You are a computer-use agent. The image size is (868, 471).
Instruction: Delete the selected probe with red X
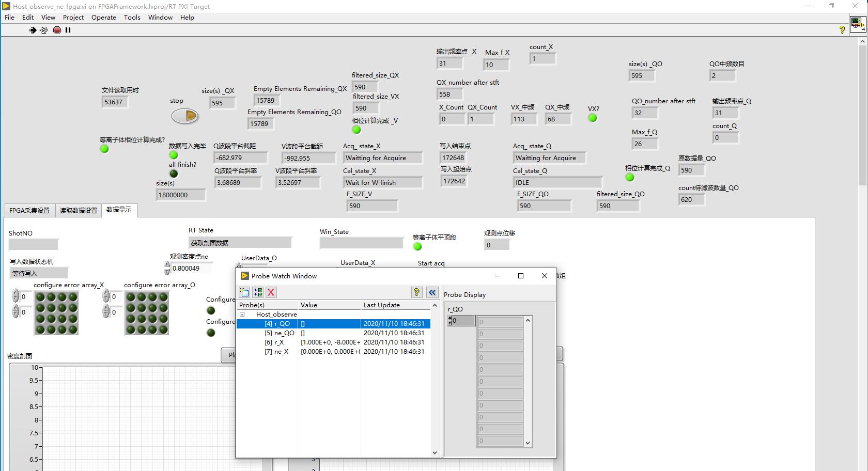coord(271,292)
